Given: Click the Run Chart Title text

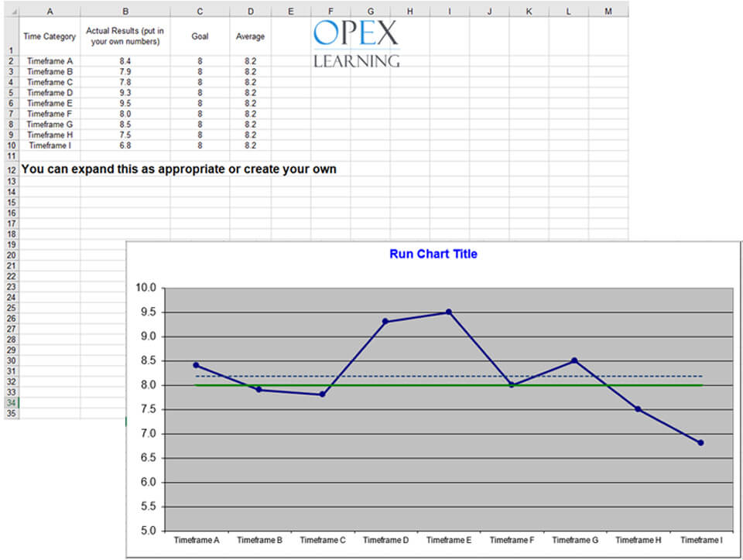Looking at the screenshot, I should [433, 254].
